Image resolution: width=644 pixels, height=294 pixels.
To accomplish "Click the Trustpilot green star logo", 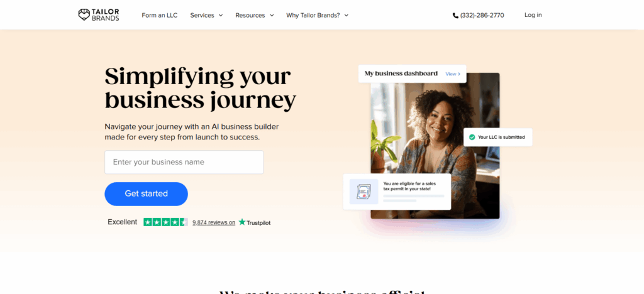I will (242, 222).
